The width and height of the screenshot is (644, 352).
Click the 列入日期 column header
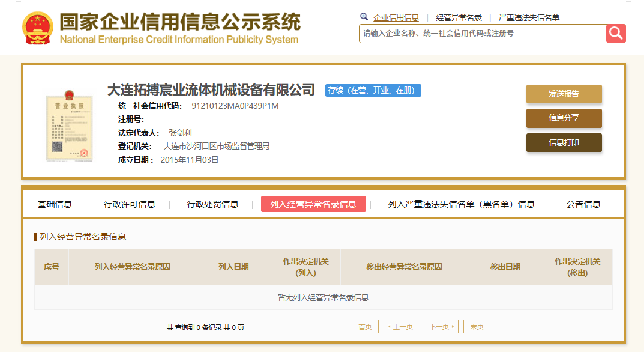click(233, 267)
